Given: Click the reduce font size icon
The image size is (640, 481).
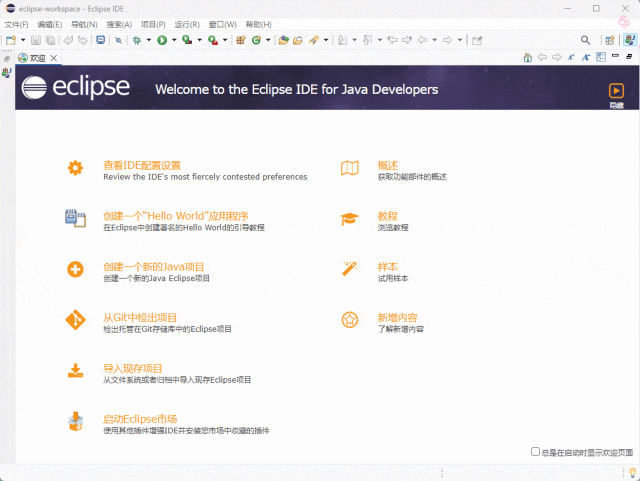Looking at the screenshot, I should click(x=571, y=57).
